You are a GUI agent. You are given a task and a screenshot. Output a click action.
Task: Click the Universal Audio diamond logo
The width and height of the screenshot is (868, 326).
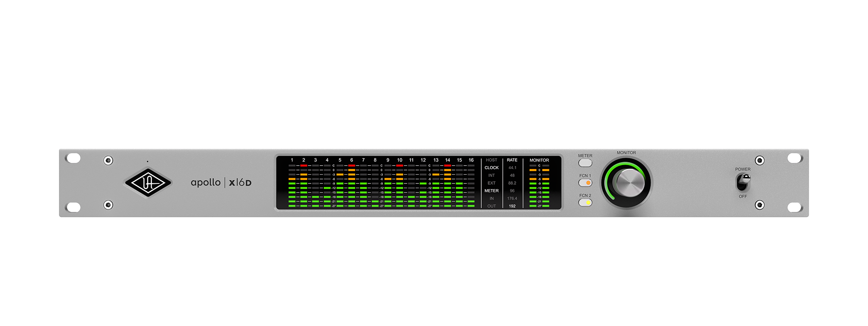point(148,183)
